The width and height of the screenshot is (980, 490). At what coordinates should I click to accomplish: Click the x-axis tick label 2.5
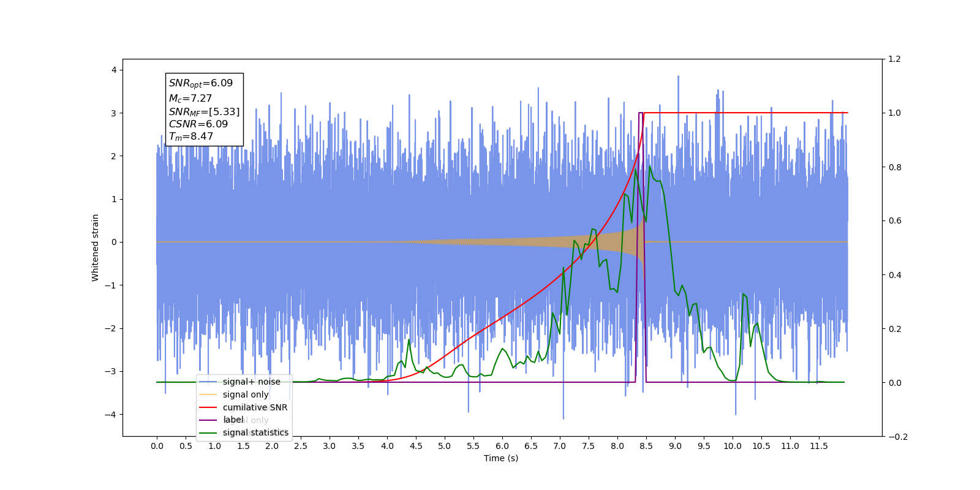[x=301, y=446]
